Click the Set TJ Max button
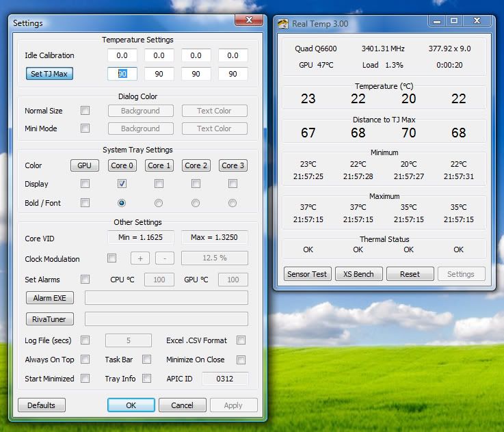Screen dimensions: 504x432 pyautogui.click(x=49, y=74)
